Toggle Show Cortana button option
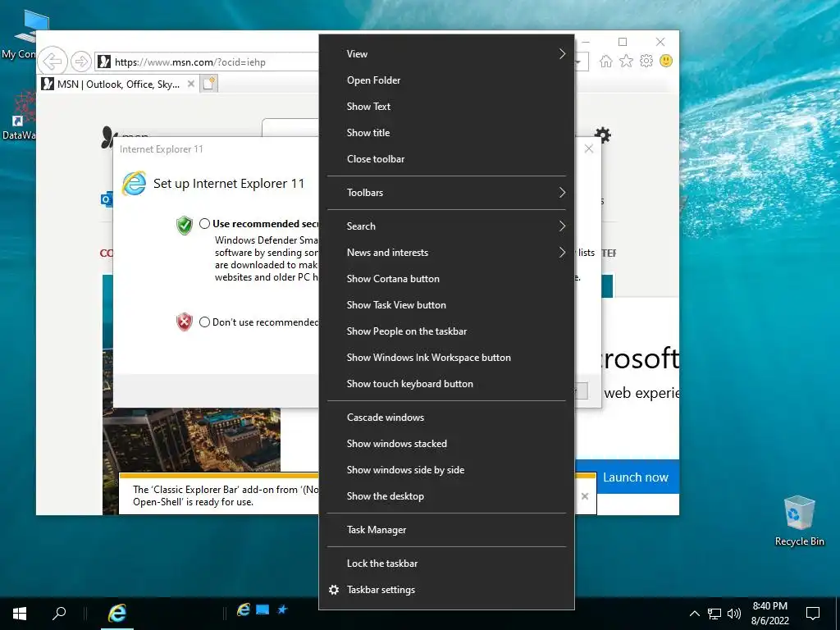Viewport: 840px width, 630px height. (446, 279)
